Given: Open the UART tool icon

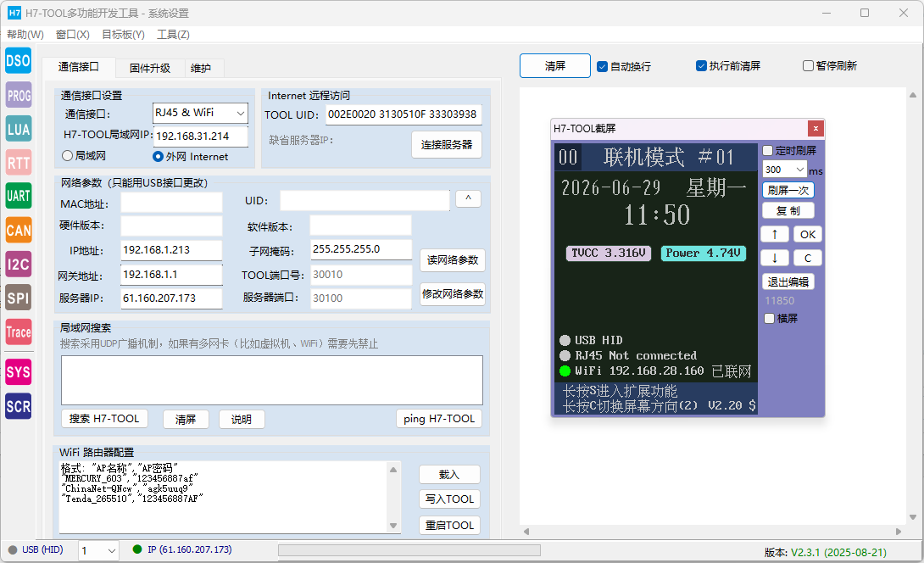Looking at the screenshot, I should (19, 197).
